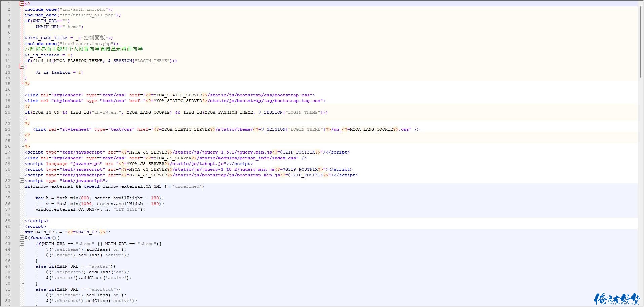This screenshot has width=644, height=307.
Task: Click the green Chinese comment on line 9
Action: pos(84,49)
